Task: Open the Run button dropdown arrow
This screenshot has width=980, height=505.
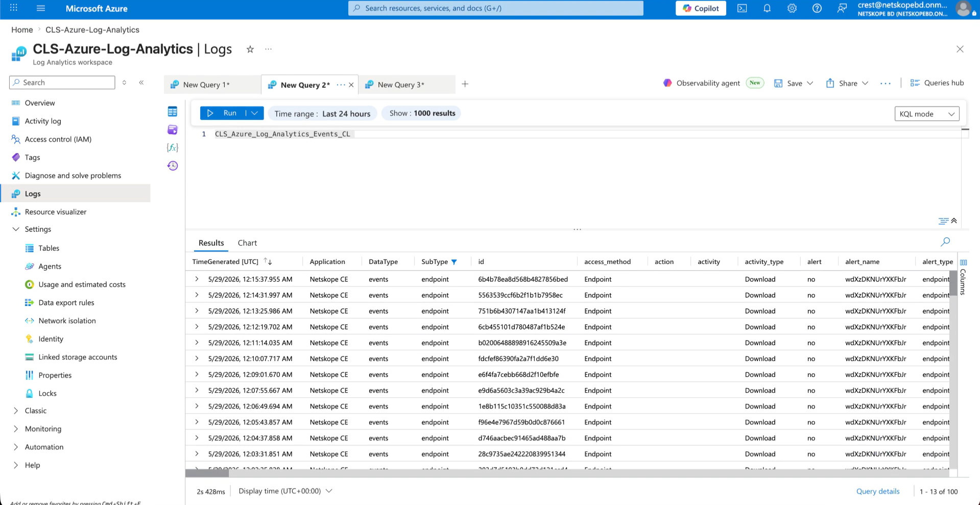Action: 254,113
